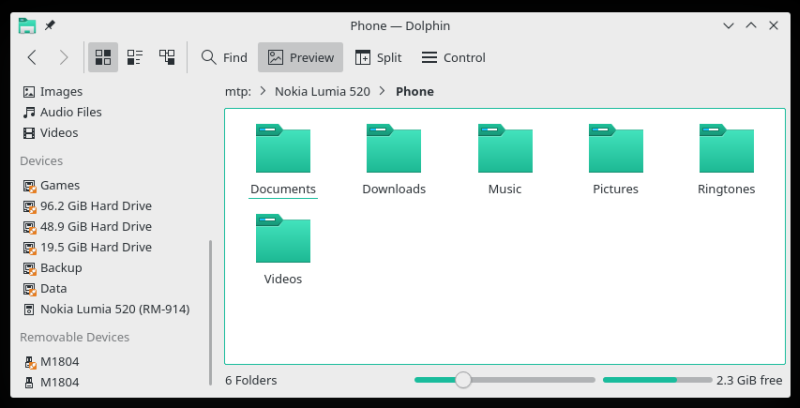Click the free space capacity bar
The width and height of the screenshot is (800, 408).
click(x=658, y=380)
